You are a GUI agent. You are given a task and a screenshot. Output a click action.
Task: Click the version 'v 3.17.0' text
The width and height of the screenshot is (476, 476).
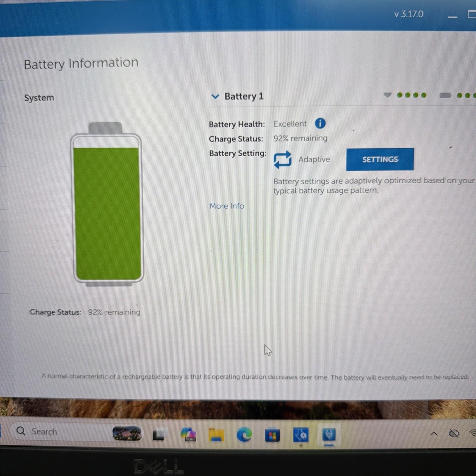[x=408, y=14]
